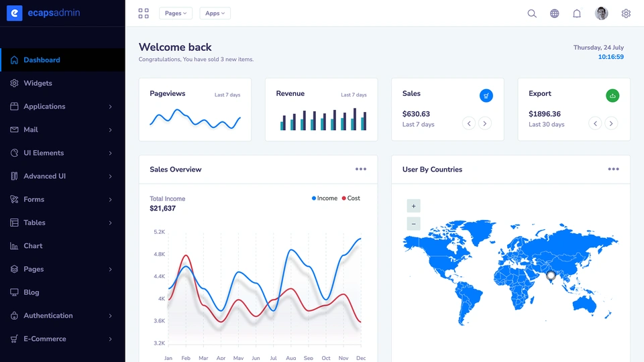Expand sidebar Pages submenu chevron
Image resolution: width=644 pixels, height=362 pixels.
(x=111, y=269)
